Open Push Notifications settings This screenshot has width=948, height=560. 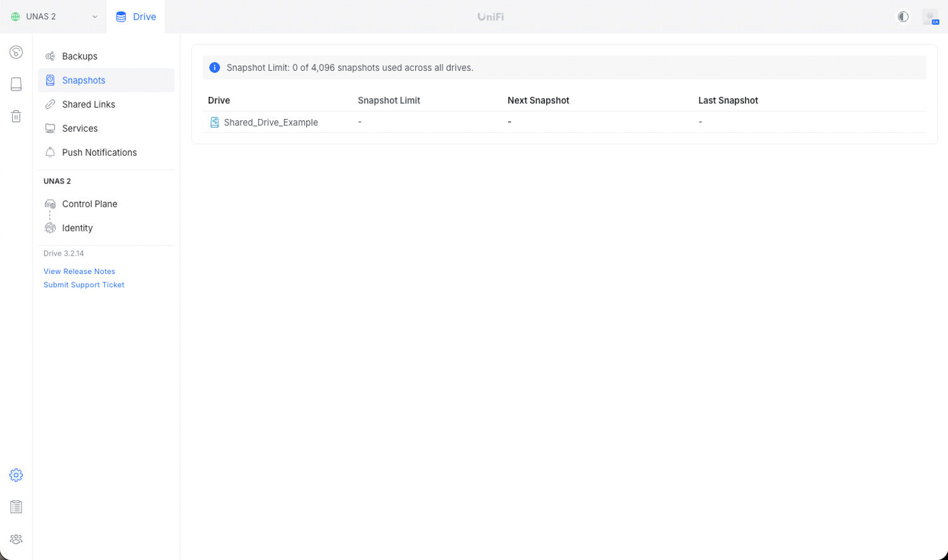(99, 152)
